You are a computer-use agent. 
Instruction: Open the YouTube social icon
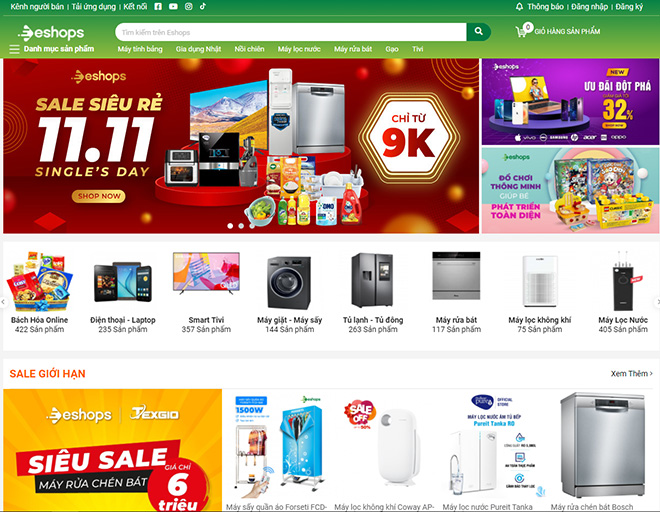click(x=173, y=6)
